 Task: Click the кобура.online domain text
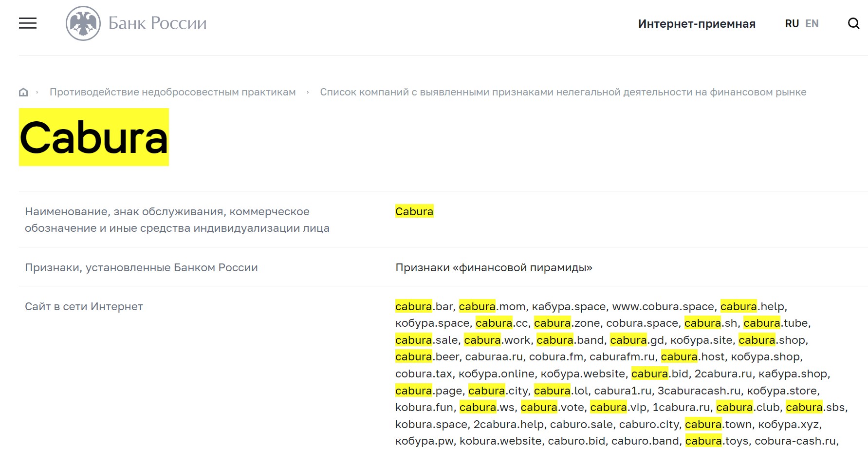point(497,374)
